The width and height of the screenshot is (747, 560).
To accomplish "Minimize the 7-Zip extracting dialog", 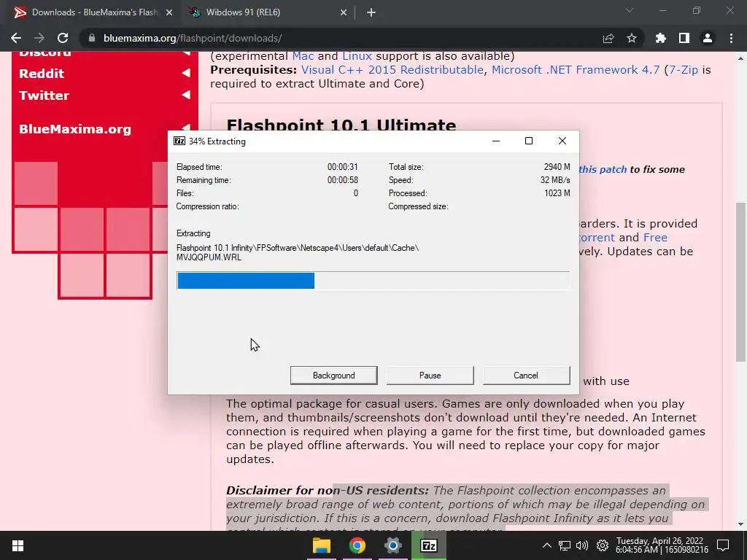I will 496,141.
